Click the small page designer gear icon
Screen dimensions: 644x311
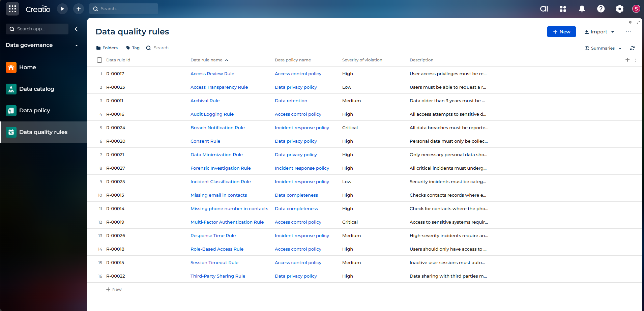tap(630, 22)
